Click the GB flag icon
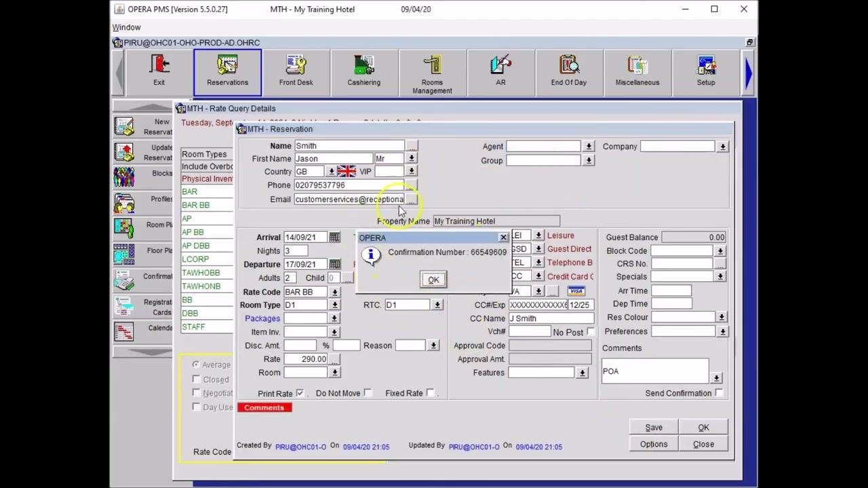 347,171
